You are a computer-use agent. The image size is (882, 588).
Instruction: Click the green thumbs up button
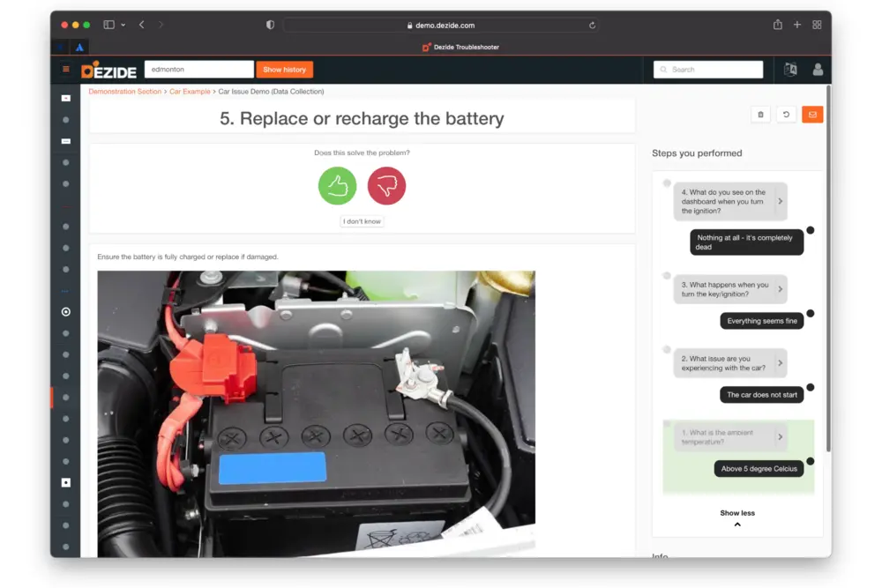click(x=337, y=186)
